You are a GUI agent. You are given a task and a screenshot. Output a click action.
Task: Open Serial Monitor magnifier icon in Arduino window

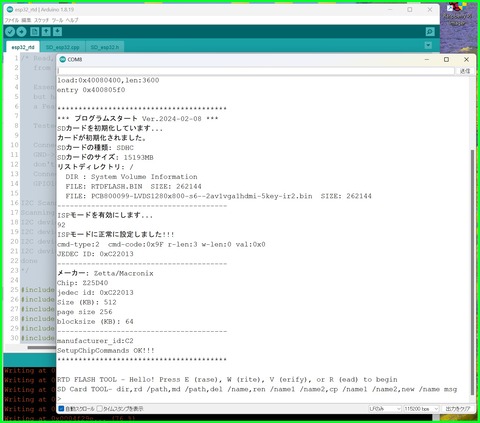[x=430, y=32]
